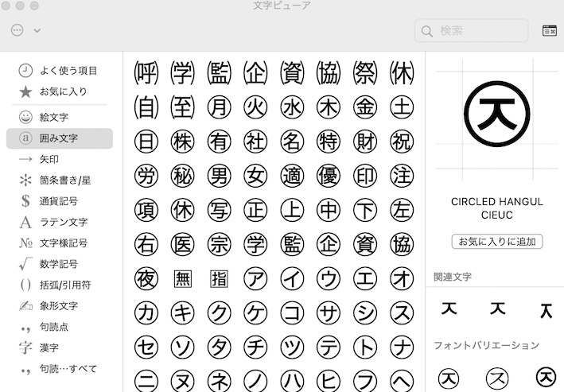Screen dimensions: 564x392
Task: Pick circled katakana ア
Action: [255, 279]
